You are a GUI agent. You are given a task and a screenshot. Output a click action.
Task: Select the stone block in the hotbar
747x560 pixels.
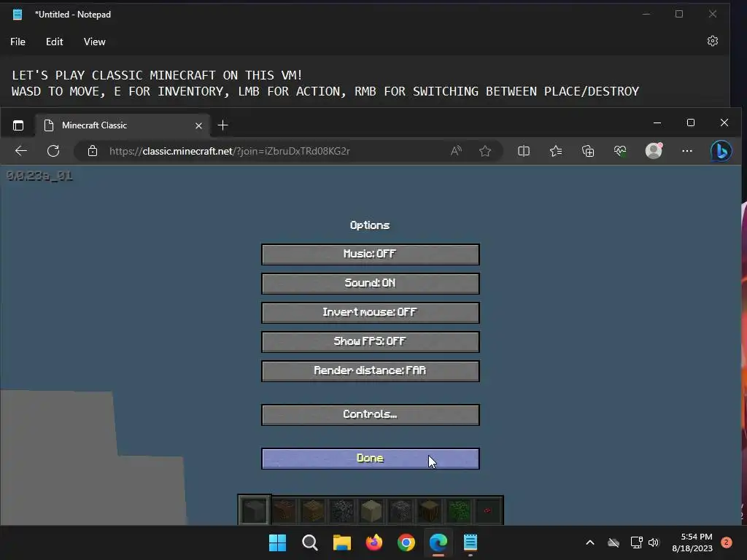pos(255,510)
